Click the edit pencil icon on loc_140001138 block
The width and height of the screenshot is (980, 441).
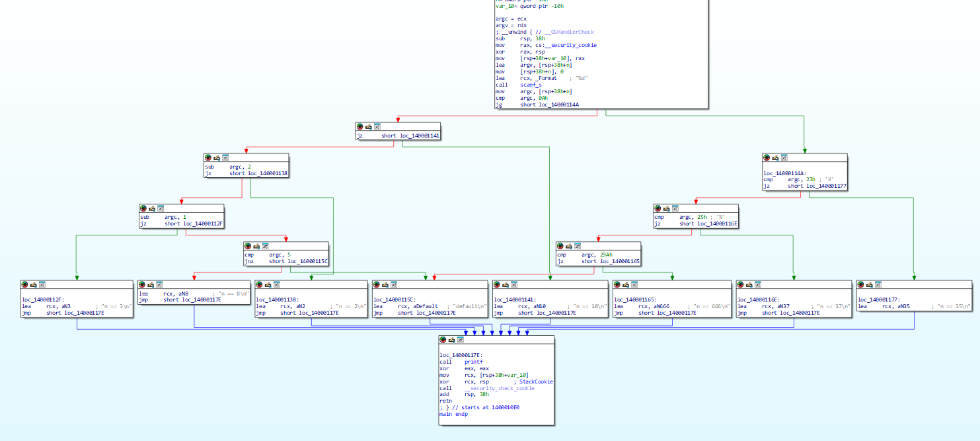tap(269, 284)
